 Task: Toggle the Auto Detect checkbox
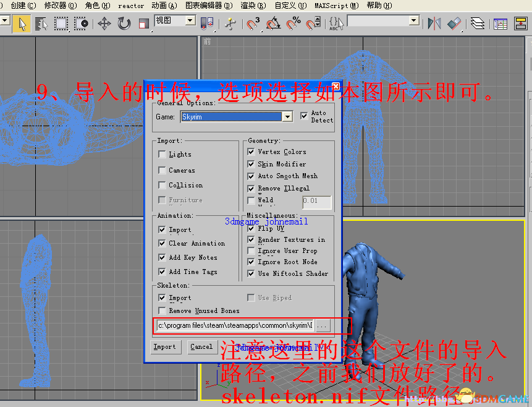coord(304,116)
